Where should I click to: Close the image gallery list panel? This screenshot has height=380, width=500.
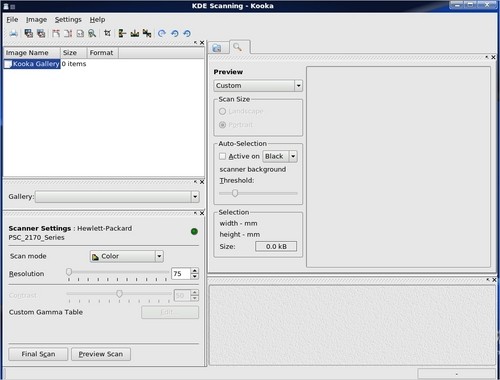(202, 43)
